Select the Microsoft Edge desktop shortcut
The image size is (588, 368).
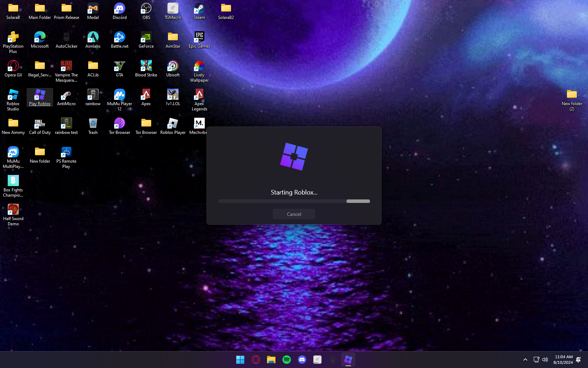[x=40, y=40]
